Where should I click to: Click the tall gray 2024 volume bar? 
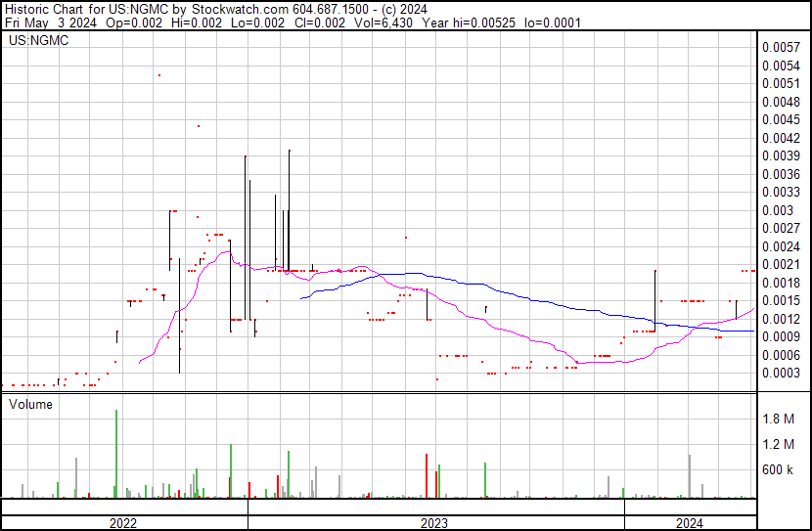click(690, 476)
